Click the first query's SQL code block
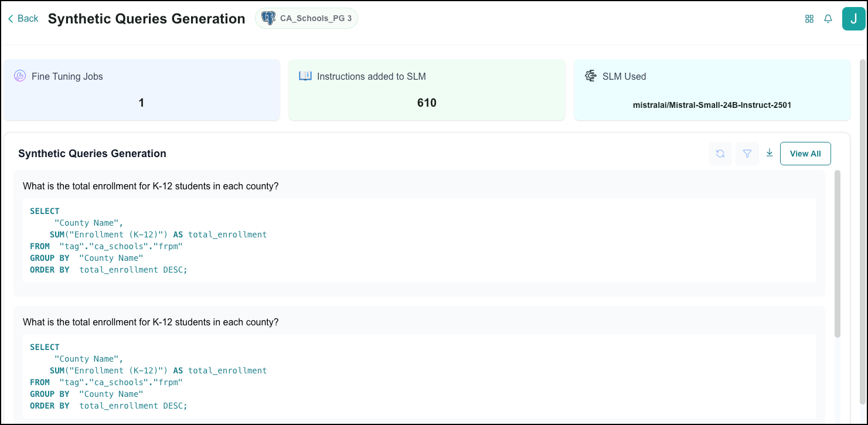 coord(419,240)
